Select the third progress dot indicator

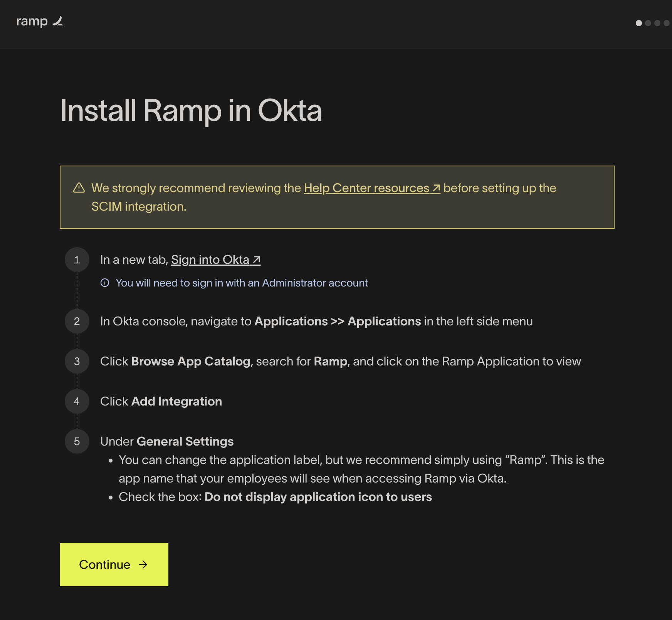point(657,23)
